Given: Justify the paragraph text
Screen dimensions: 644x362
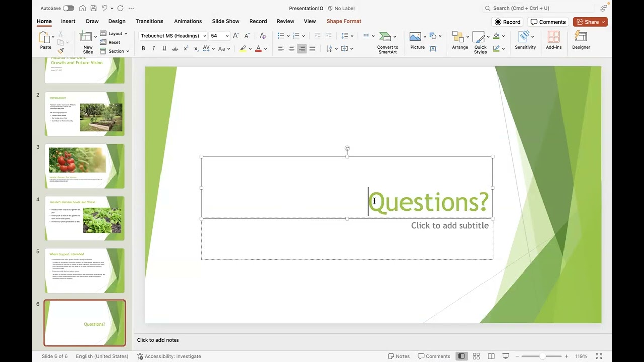Looking at the screenshot, I should point(312,49).
